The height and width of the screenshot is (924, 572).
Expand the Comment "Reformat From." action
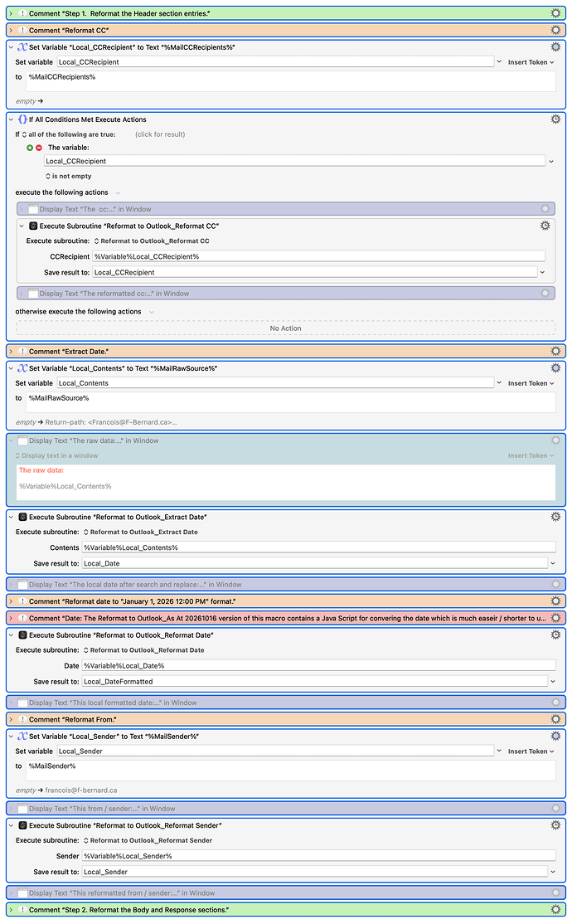(11, 719)
